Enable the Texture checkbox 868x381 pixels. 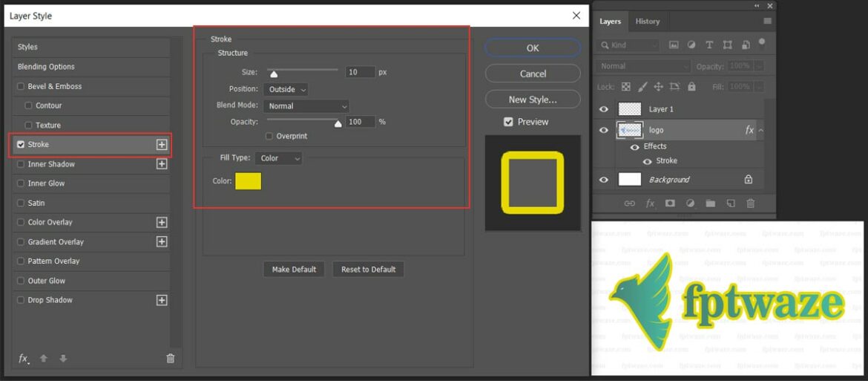tap(29, 126)
